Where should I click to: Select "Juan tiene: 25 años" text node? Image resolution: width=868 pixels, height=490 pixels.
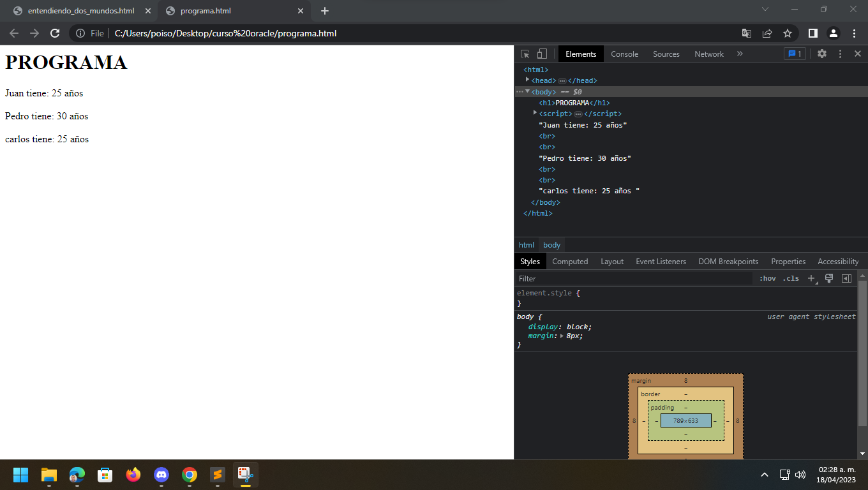(x=583, y=125)
